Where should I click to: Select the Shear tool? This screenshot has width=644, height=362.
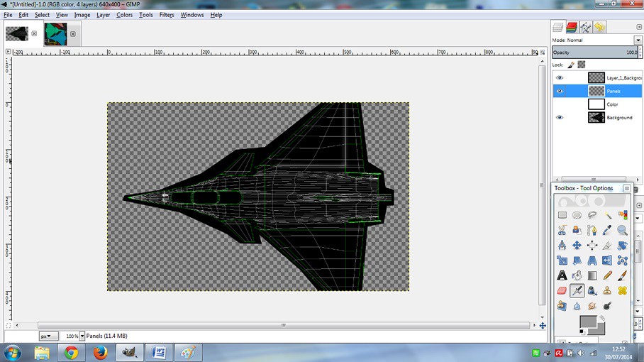tap(577, 260)
